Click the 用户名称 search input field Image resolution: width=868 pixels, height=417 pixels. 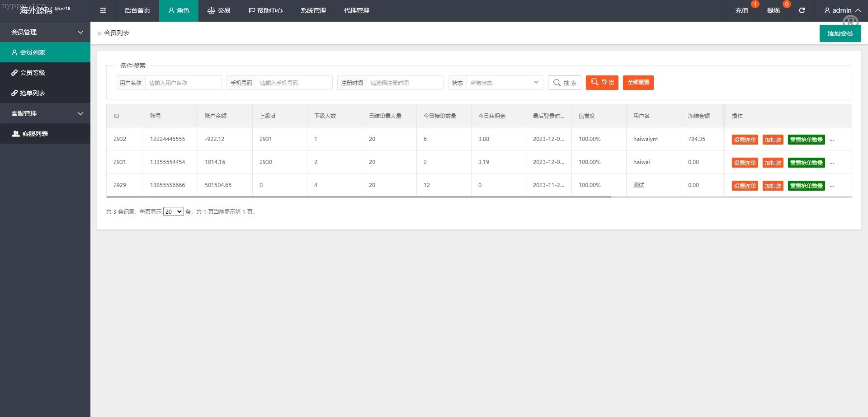click(183, 83)
